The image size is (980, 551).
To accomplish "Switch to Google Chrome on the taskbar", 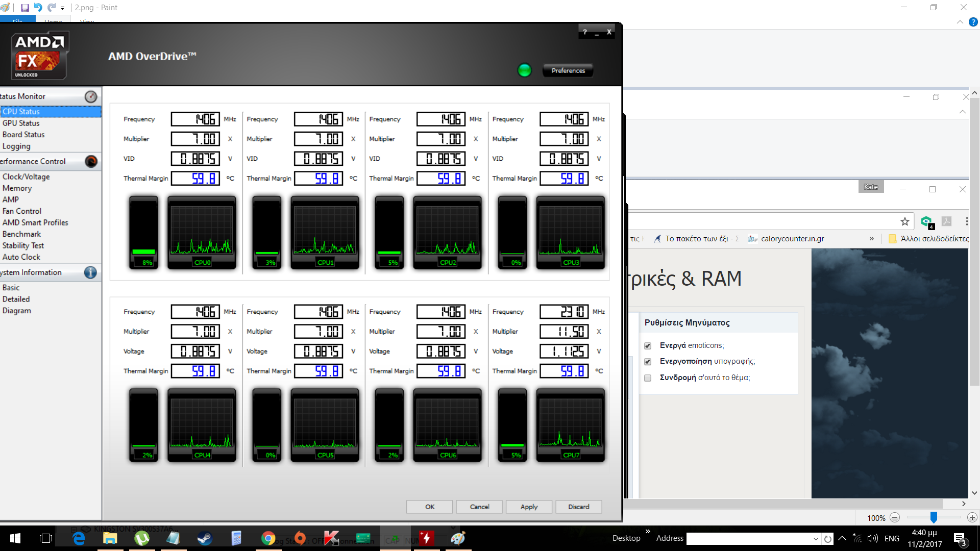I will click(x=268, y=538).
